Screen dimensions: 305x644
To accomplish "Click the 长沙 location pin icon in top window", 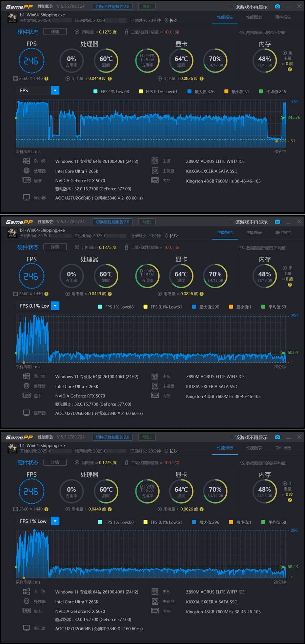I will pos(166,20).
